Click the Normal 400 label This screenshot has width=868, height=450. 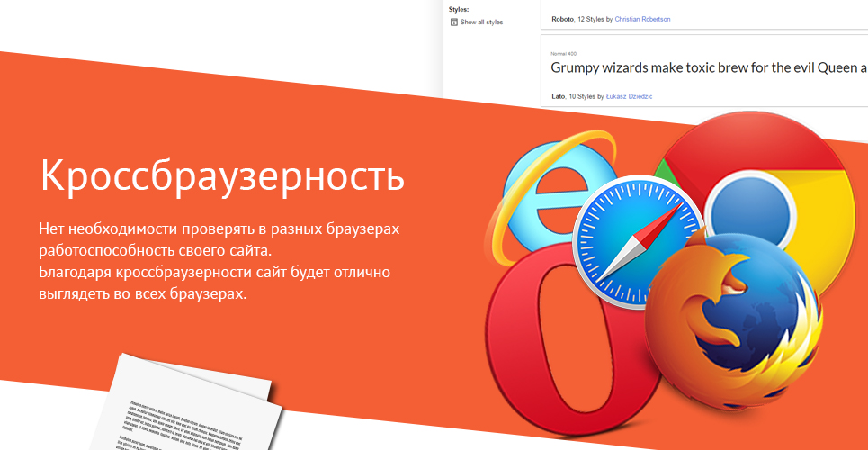pos(564,54)
